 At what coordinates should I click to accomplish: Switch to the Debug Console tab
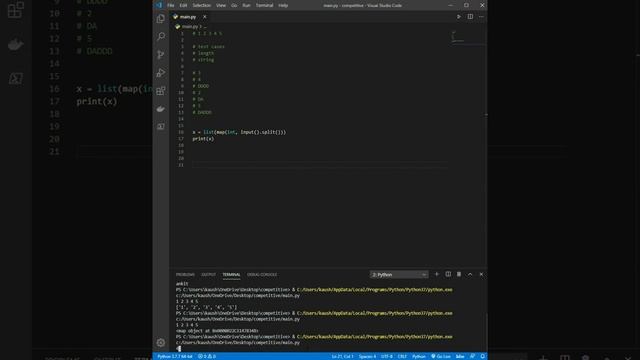tap(262, 275)
